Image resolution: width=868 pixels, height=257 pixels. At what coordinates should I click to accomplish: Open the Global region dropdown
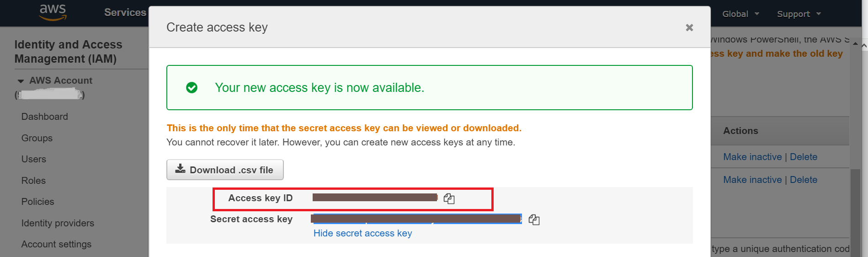click(740, 14)
